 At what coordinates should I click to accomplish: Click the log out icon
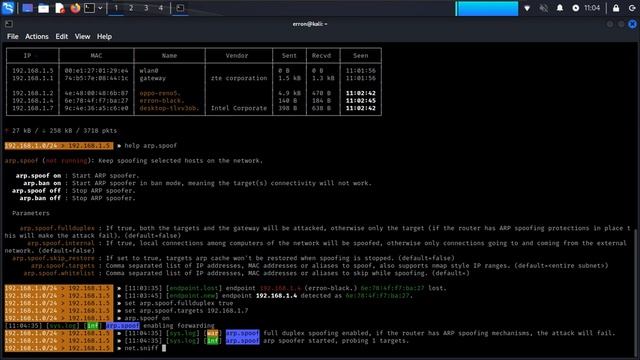[632, 8]
